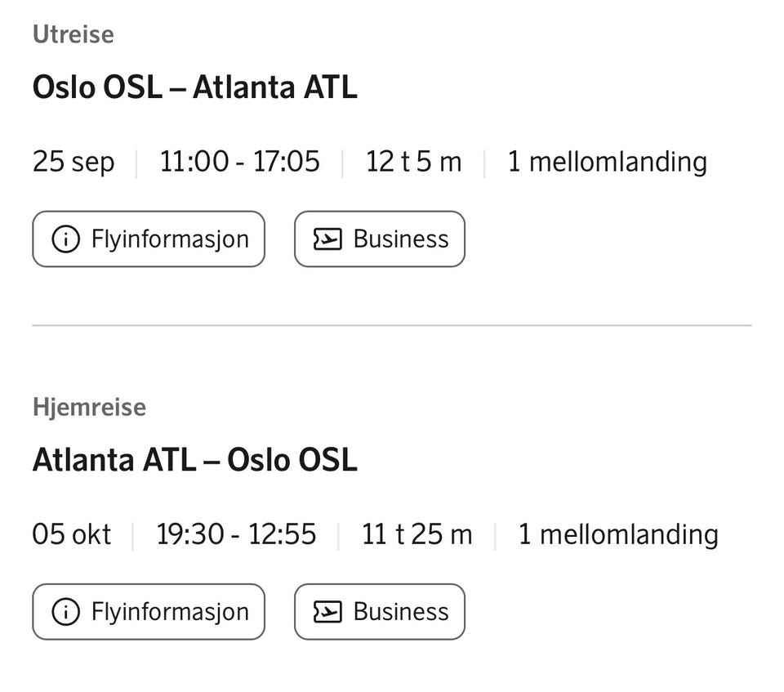Open Flyinformasjon for the Atlanta–Oslo flight
The image size is (784, 692).
[149, 611]
